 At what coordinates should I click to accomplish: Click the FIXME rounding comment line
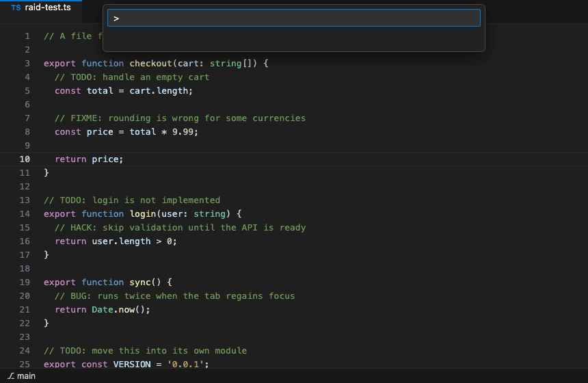coord(180,118)
